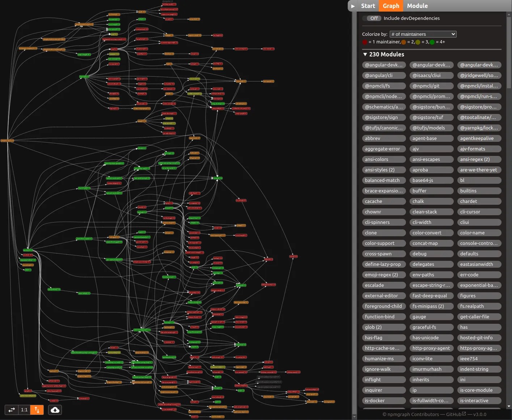
Task: Click the glob (2) module chip
Action: tap(384, 327)
